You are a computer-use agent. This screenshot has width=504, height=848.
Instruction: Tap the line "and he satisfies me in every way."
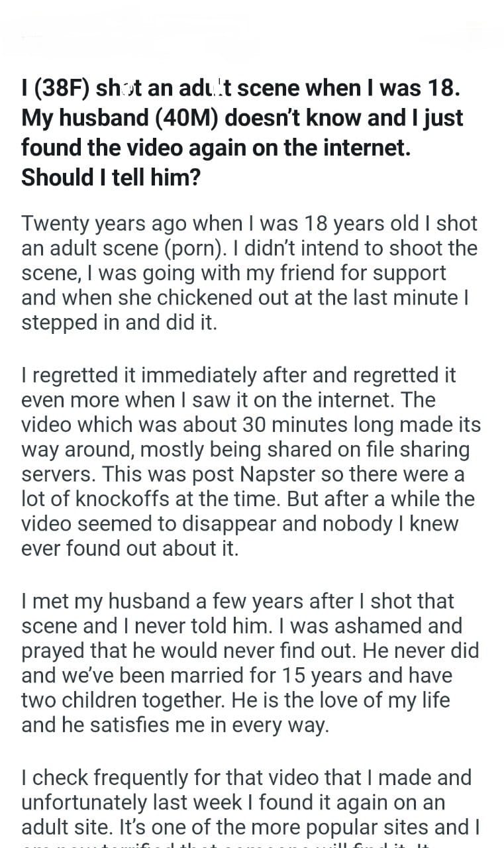(175, 725)
